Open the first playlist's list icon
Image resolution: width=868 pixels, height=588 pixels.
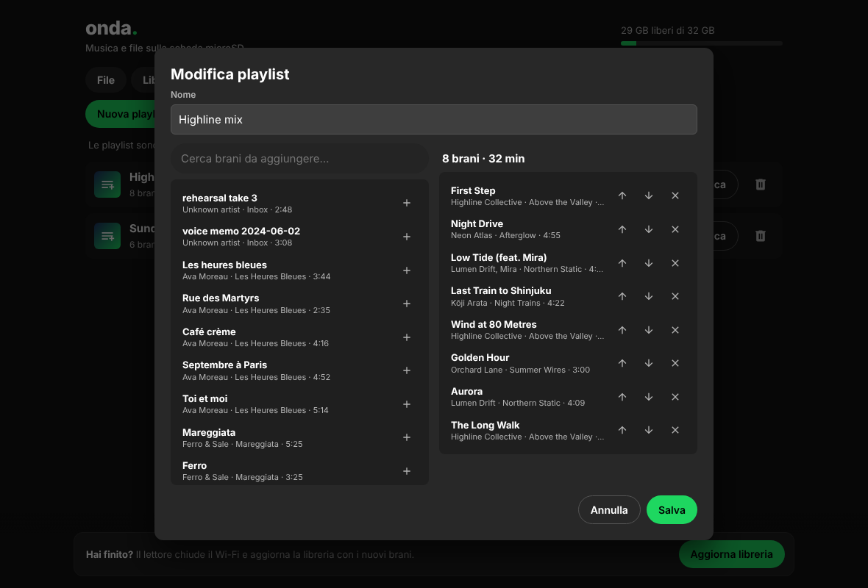(x=107, y=184)
